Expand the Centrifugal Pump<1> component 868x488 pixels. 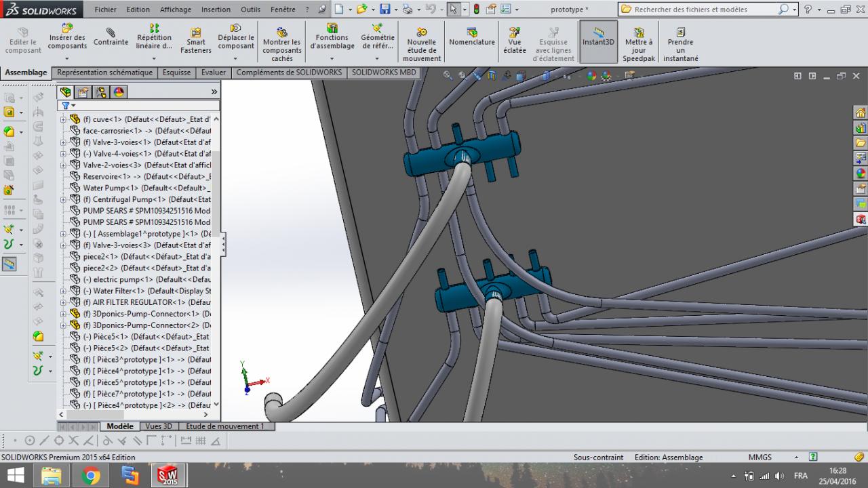coord(64,200)
